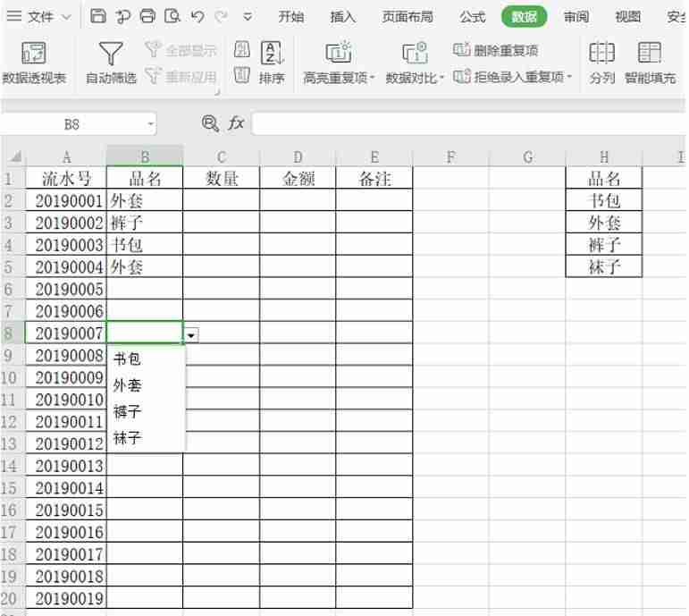Click the sort descending icon
This screenshot has height=616, width=689.
coord(241,76)
